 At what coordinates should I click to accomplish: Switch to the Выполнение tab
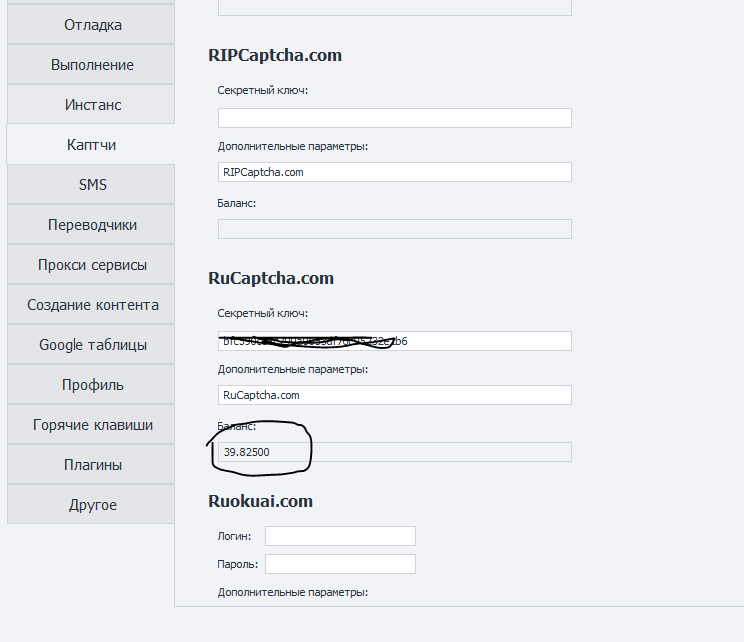click(x=91, y=65)
